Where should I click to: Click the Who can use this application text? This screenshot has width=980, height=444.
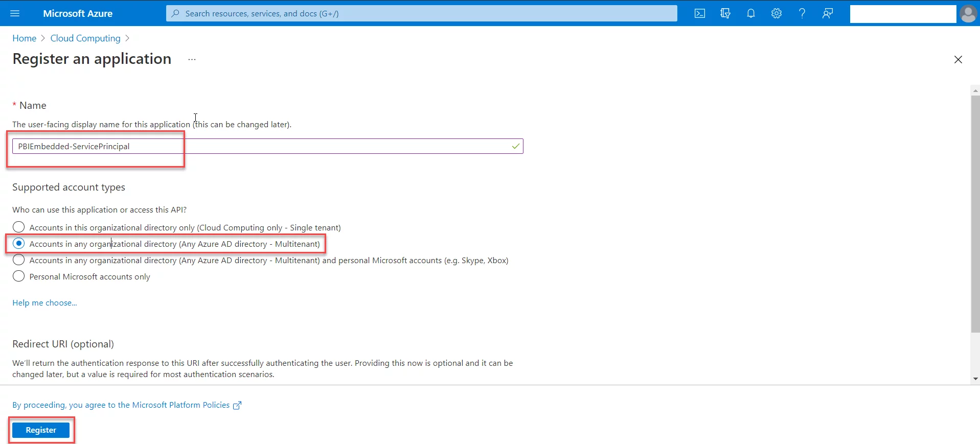(100, 209)
